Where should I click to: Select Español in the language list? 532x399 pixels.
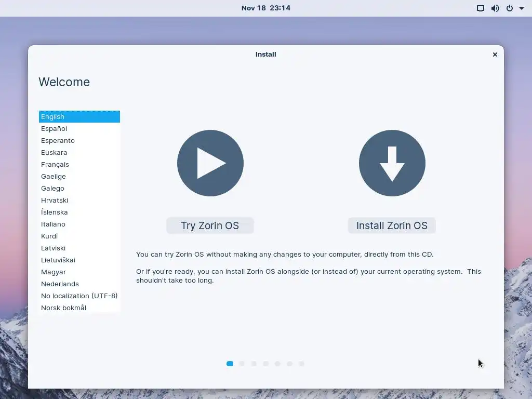point(79,129)
